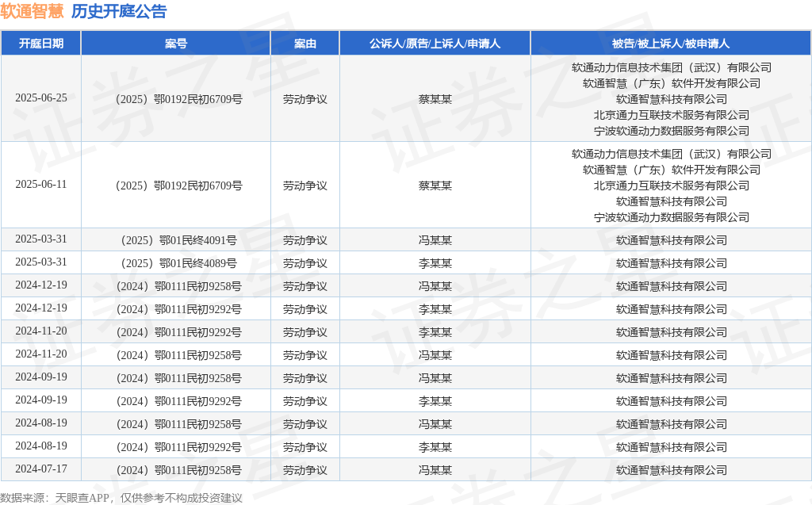This screenshot has height=505, width=812.
Task: Click the 历史开庭公告 heading
Action: click(119, 11)
